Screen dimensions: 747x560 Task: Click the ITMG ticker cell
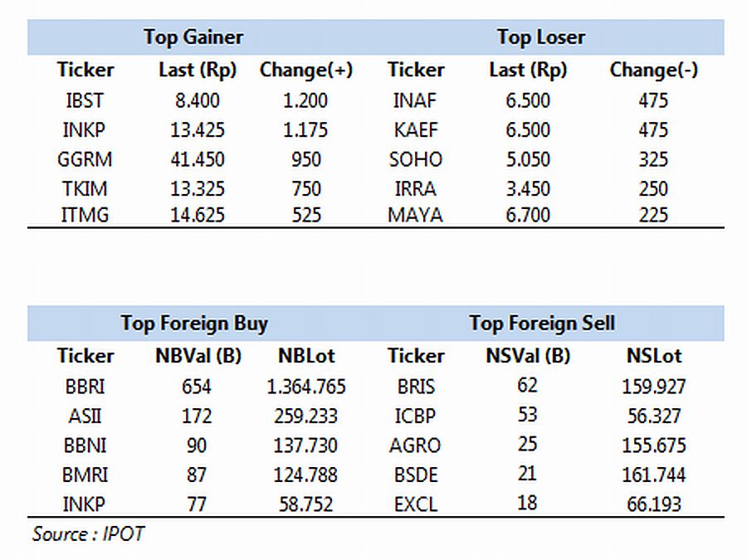85,215
